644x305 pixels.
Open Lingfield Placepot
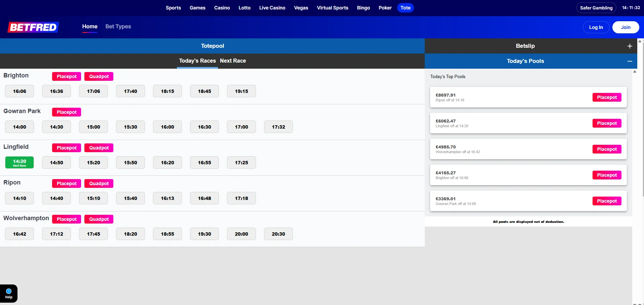point(67,148)
